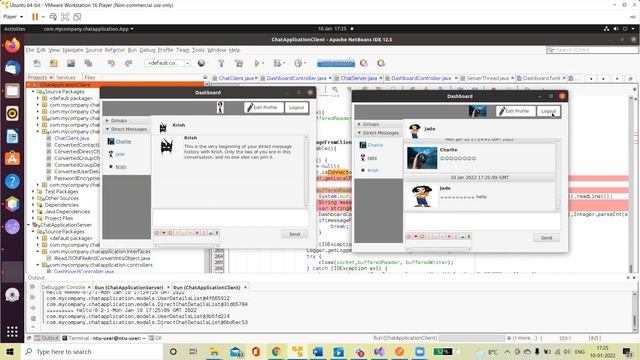Expand the Project Files node

(33, 218)
